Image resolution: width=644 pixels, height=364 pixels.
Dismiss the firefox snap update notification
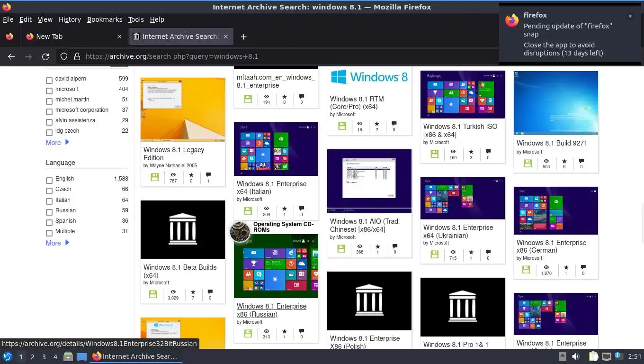coord(630,16)
